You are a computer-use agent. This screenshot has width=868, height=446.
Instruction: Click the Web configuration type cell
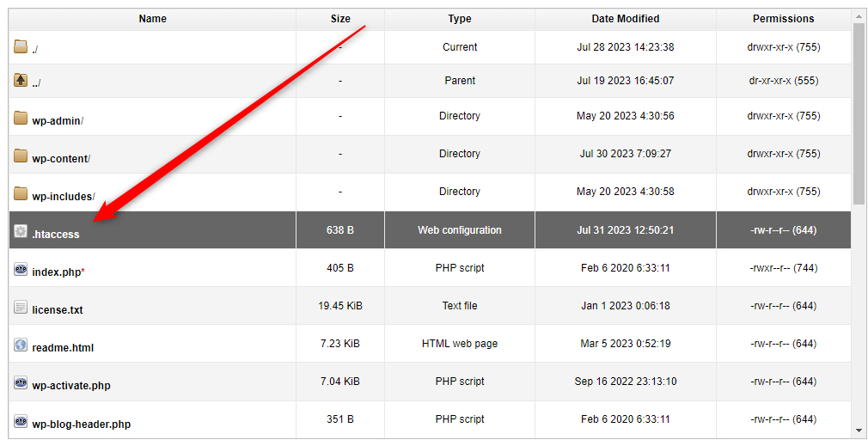click(x=460, y=229)
